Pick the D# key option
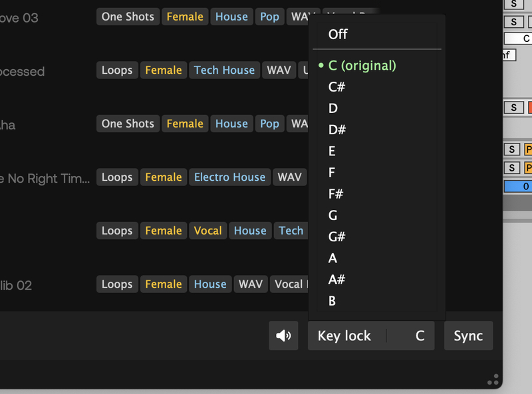532x394 pixels. (x=337, y=130)
